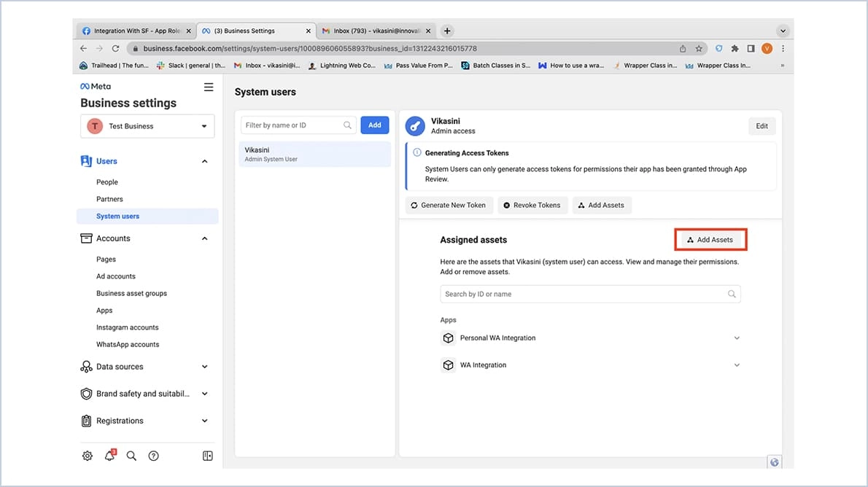The height and width of the screenshot is (487, 868).
Task: Open Chrome three-dot menu
Action: [783, 48]
